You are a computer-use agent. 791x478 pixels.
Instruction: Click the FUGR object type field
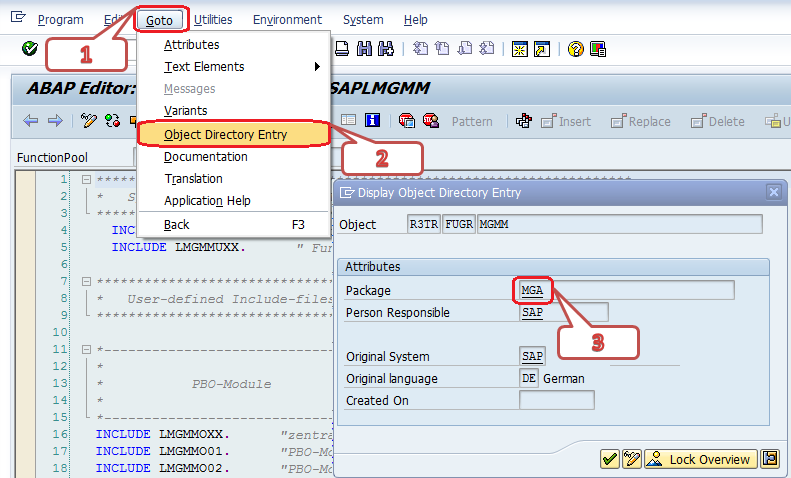459,224
